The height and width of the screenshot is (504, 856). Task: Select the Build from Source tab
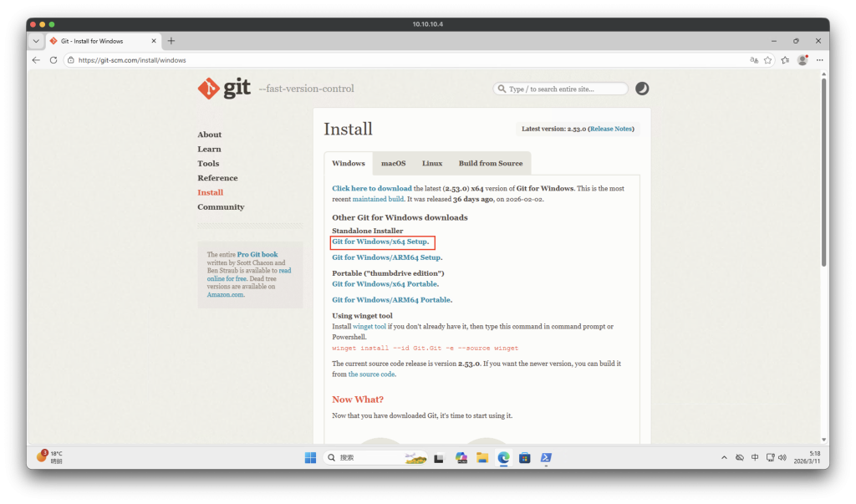point(490,163)
